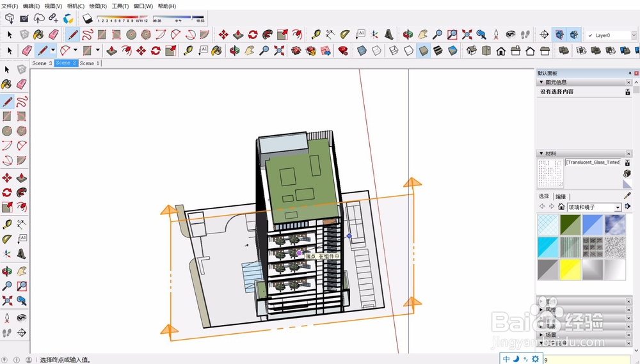Open the red ruby Extension Manager icon
This screenshot has height=364, width=640.
click(x=343, y=51)
